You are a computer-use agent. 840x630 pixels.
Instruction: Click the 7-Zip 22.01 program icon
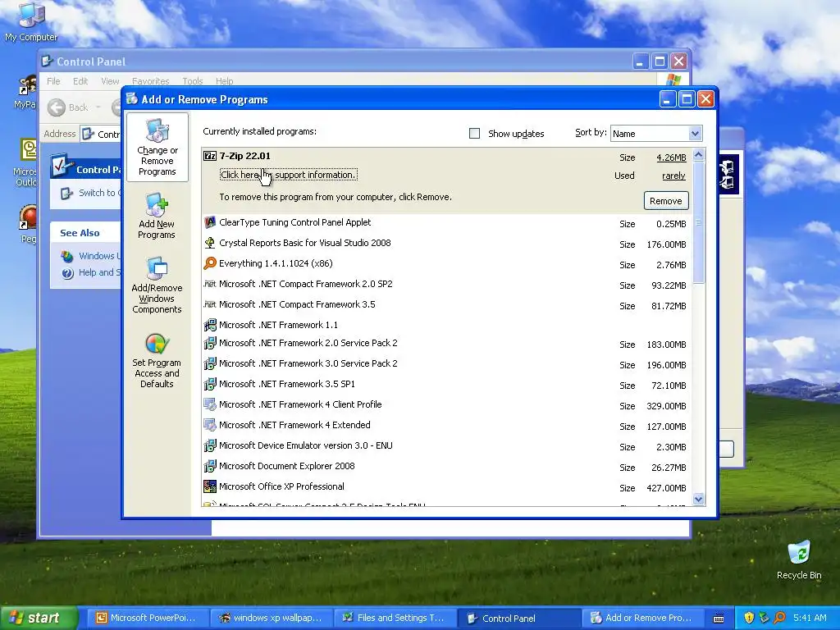pos(210,156)
